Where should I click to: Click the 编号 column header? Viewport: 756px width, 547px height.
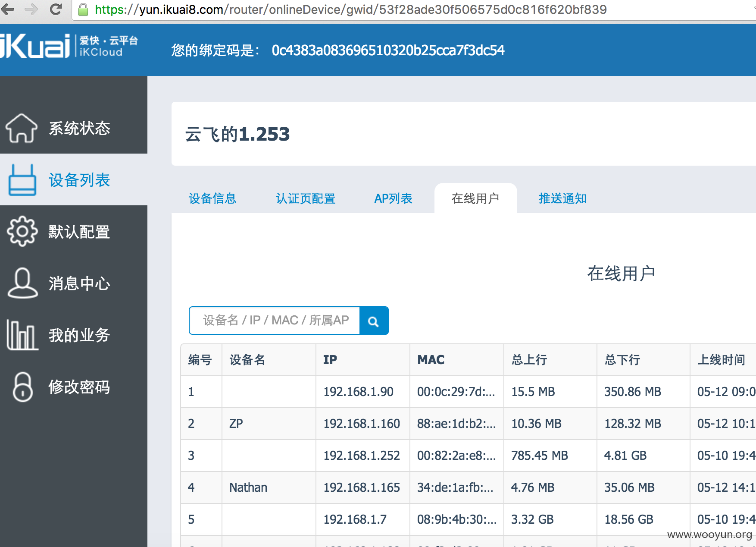tap(200, 360)
